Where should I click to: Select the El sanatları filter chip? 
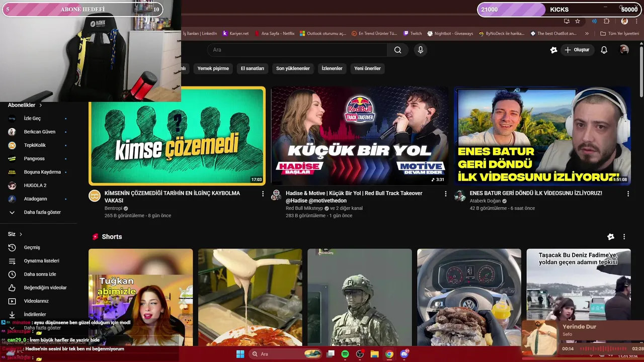coord(253,68)
